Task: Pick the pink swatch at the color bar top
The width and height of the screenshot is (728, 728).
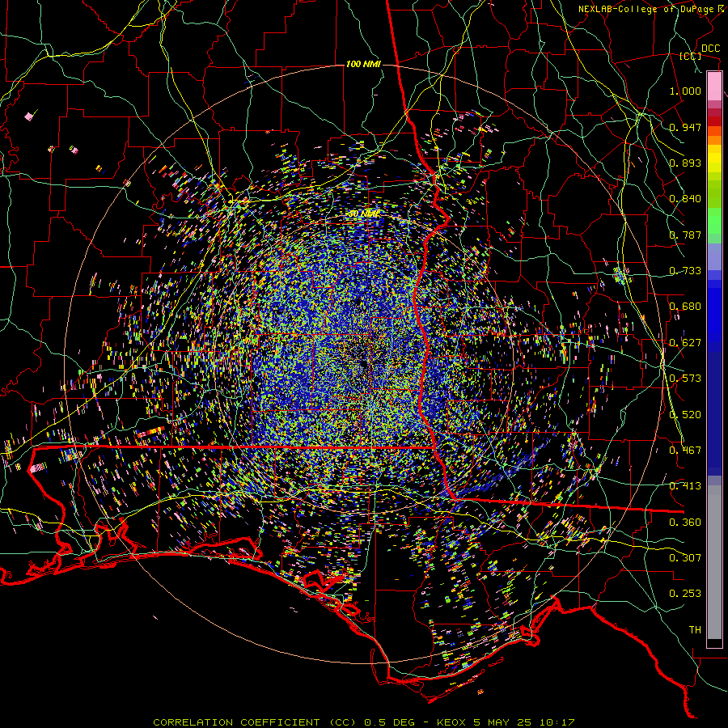Action: [x=714, y=86]
